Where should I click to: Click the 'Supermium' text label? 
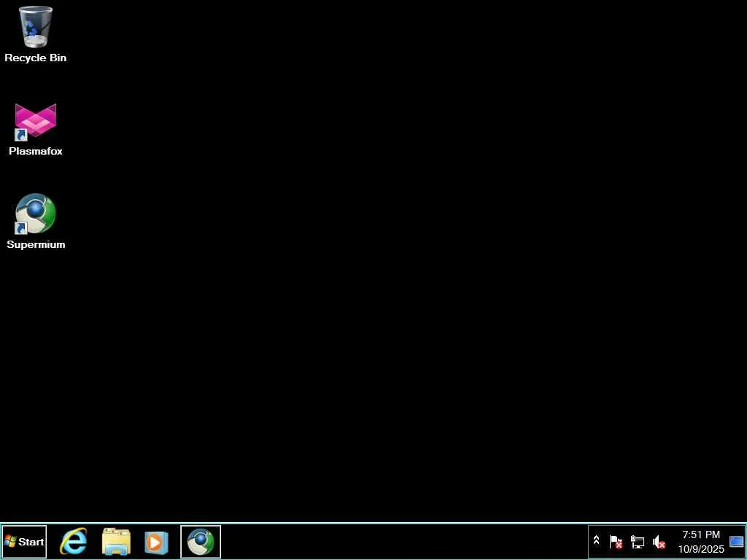(36, 244)
